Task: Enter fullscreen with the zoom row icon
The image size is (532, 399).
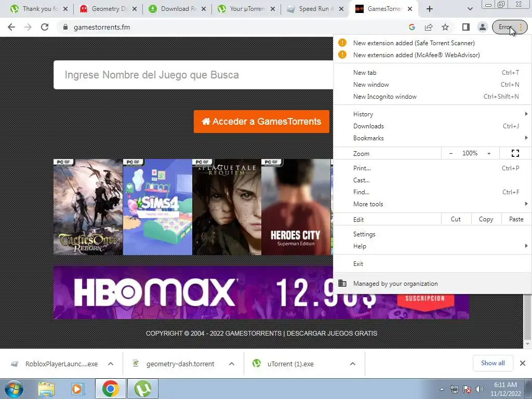Action: 515,153
